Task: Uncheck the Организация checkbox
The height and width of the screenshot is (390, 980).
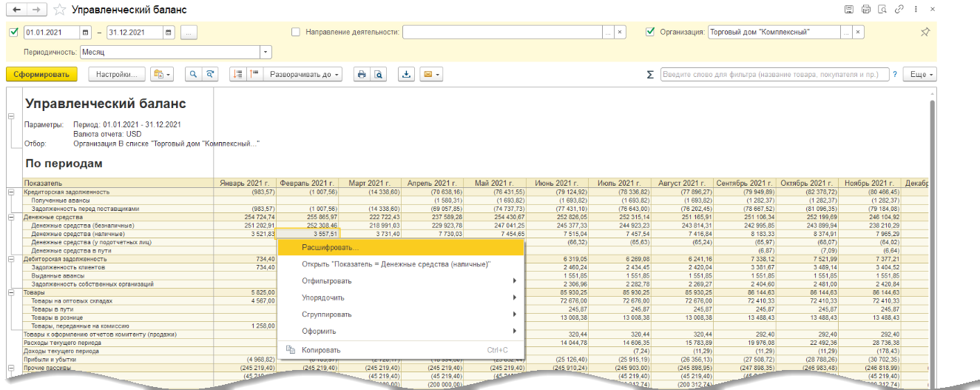Action: pos(650,33)
